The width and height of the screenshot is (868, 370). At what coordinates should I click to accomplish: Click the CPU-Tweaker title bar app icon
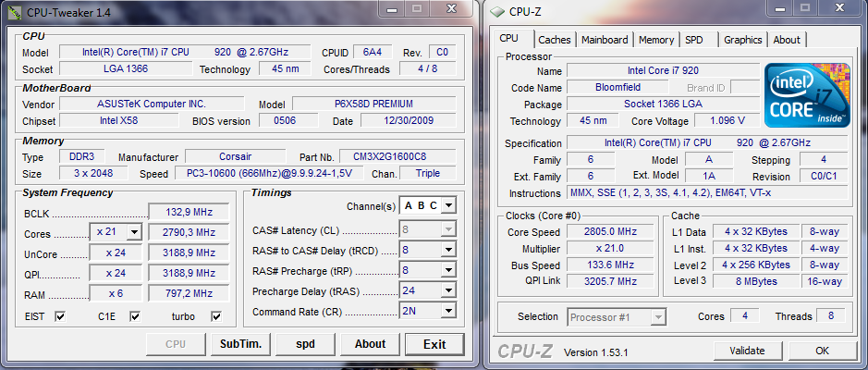click(15, 12)
